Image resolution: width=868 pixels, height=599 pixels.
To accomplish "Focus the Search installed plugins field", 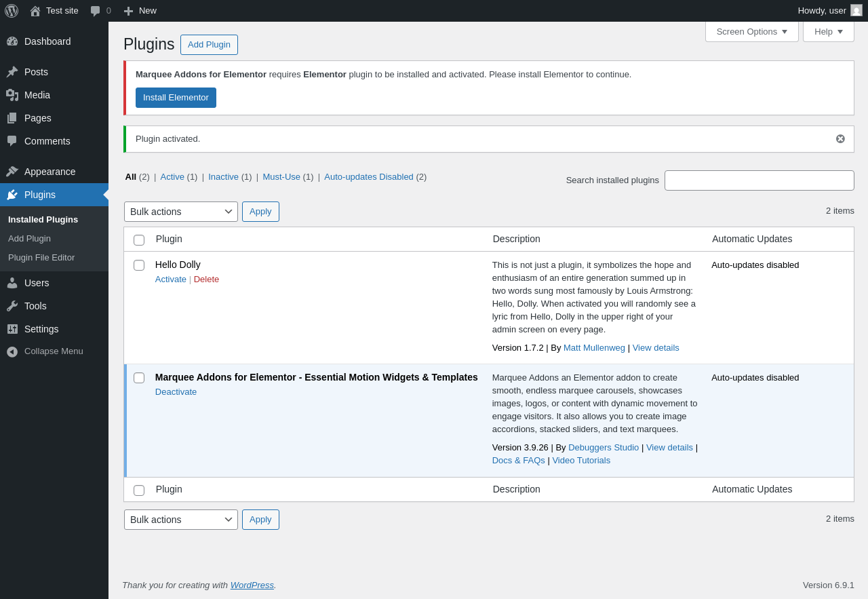I will pyautogui.click(x=759, y=180).
